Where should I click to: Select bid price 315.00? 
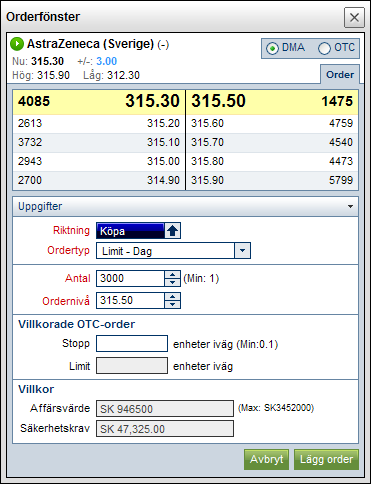point(163,161)
